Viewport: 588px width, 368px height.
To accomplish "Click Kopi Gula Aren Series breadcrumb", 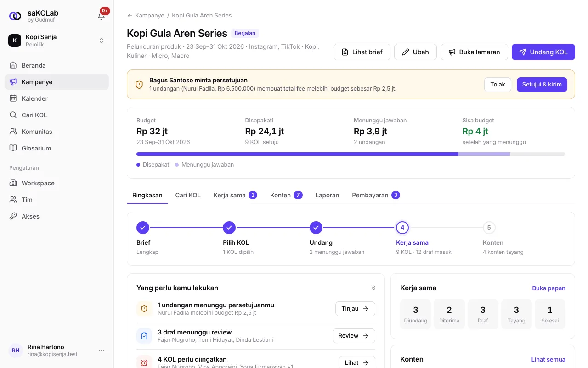I will 202,15.
